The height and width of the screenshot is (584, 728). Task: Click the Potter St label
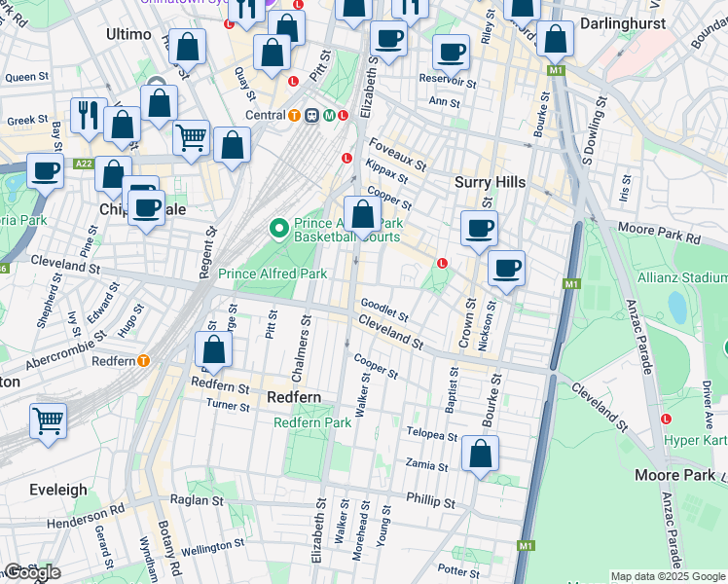click(x=458, y=571)
